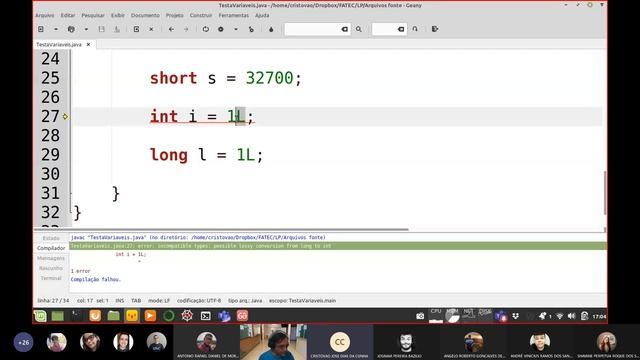Image resolution: width=640 pixels, height=360 pixels.
Task: Switch to the Estado message tab
Action: [x=51, y=238]
